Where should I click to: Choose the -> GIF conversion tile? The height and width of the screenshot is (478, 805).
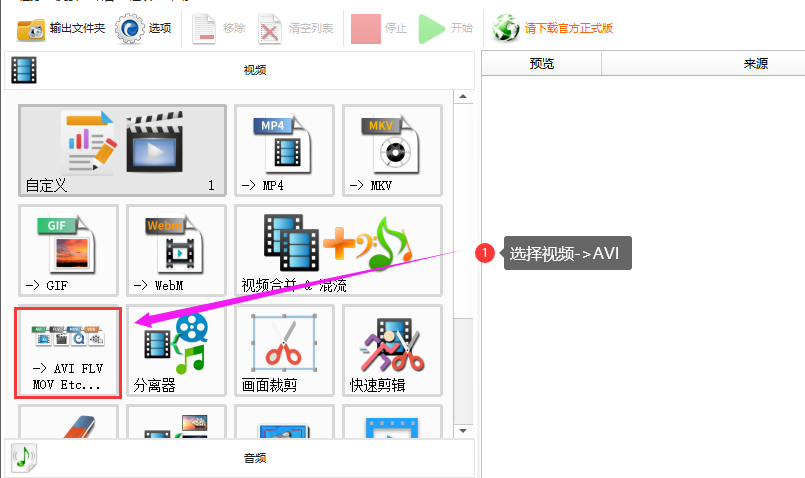tap(68, 250)
